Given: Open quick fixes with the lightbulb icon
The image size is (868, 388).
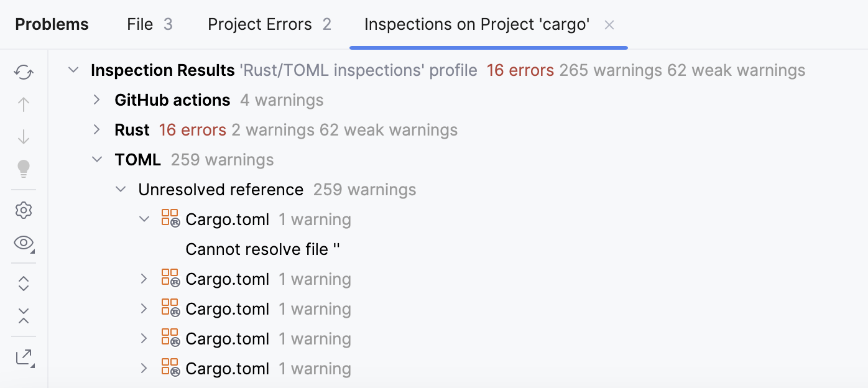Looking at the screenshot, I should coord(23,169).
